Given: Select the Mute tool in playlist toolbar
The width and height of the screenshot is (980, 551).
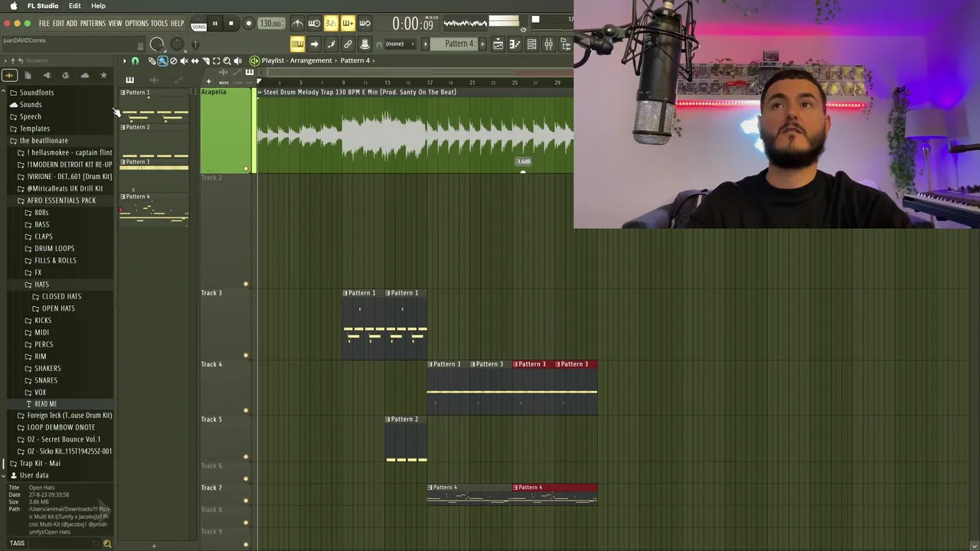Looking at the screenshot, I should tap(184, 60).
